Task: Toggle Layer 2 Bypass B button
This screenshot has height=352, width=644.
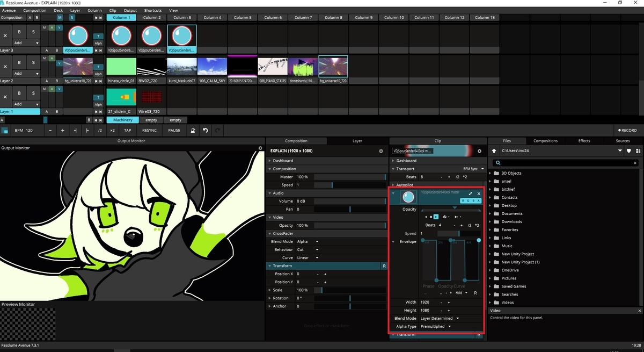Action: pos(19,62)
